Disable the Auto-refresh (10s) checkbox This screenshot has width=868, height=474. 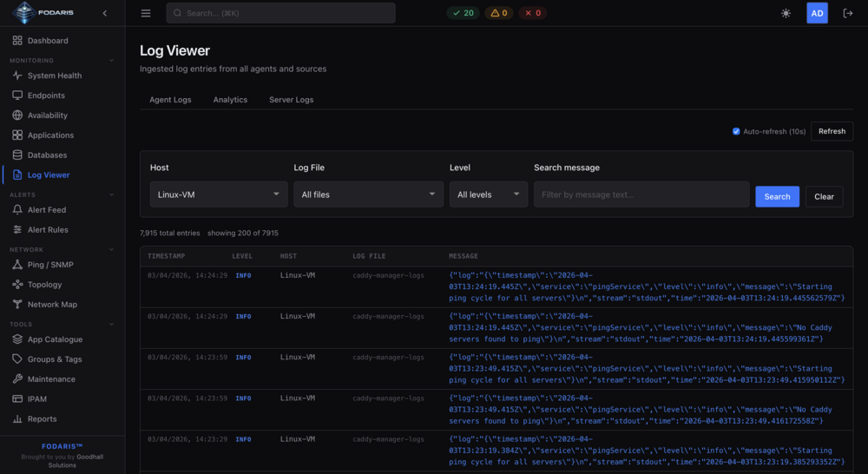[x=736, y=131]
